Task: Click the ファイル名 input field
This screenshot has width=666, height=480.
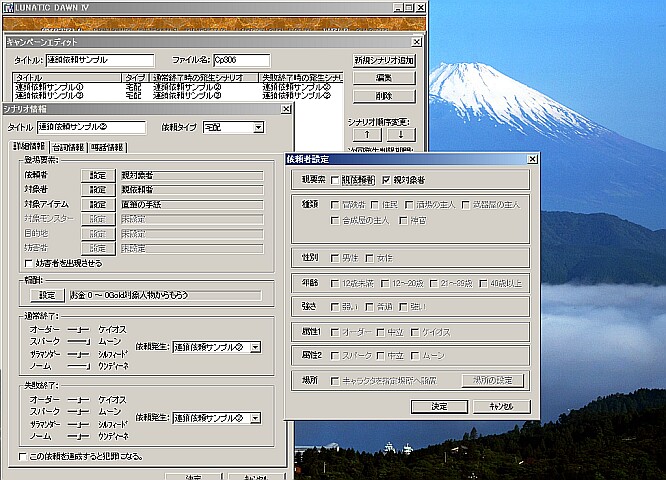Action: (x=240, y=60)
